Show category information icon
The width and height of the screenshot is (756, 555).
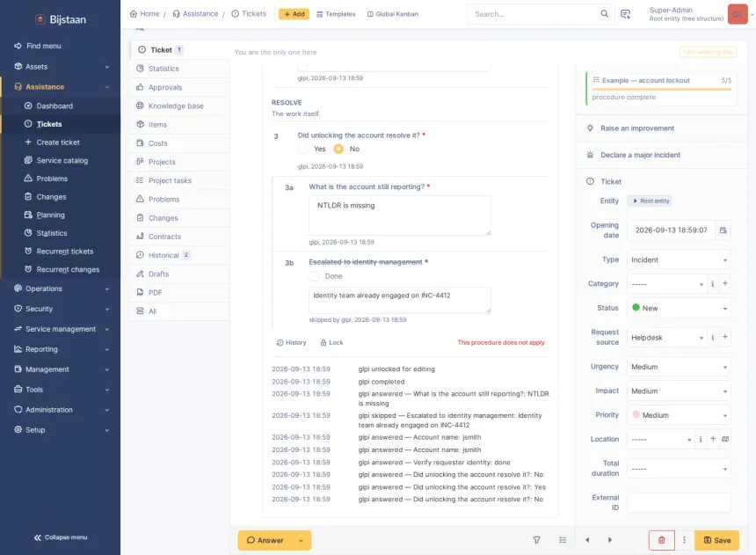pyautogui.click(x=713, y=284)
